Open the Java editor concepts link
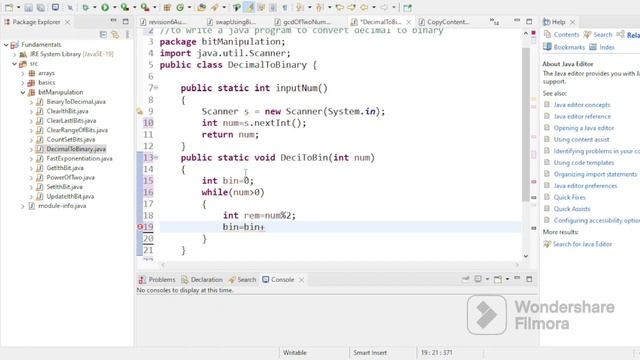The height and width of the screenshot is (360, 640). click(582, 105)
